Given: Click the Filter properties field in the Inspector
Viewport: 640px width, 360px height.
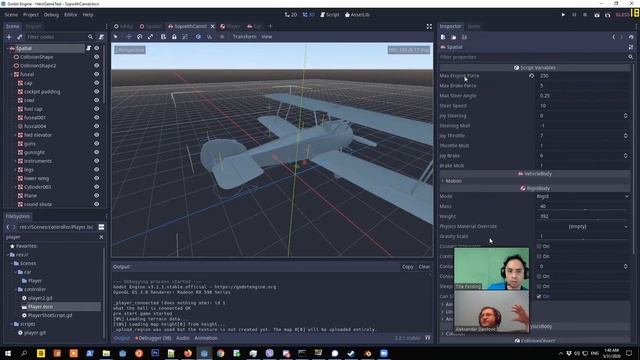Looking at the screenshot, I should 536,58.
